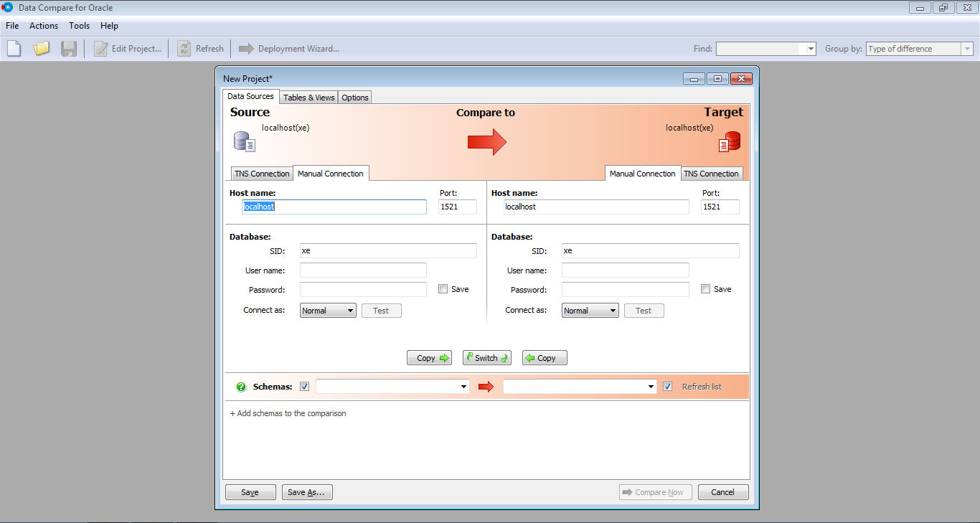Click the Save button
Viewport: 980px width, 523px height.
[x=250, y=492]
